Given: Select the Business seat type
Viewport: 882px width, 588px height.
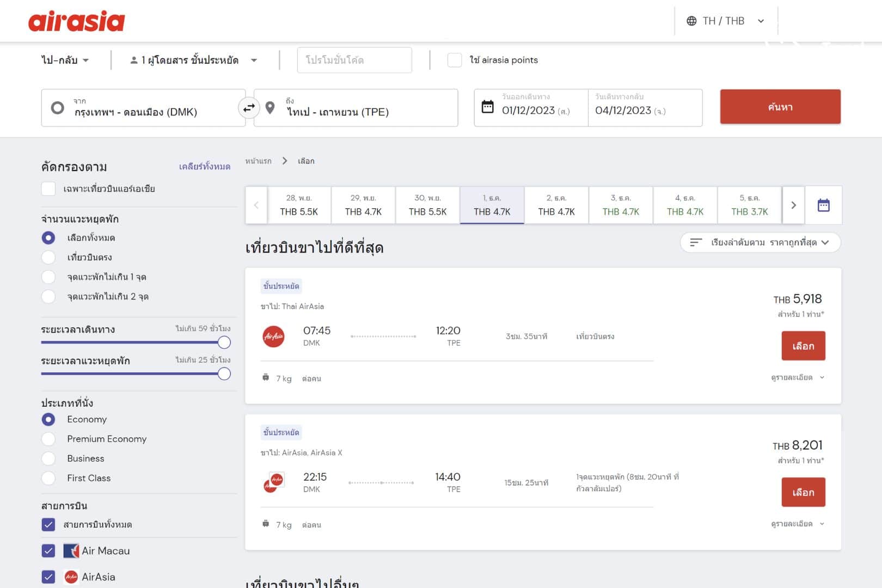Looking at the screenshot, I should click(x=48, y=458).
